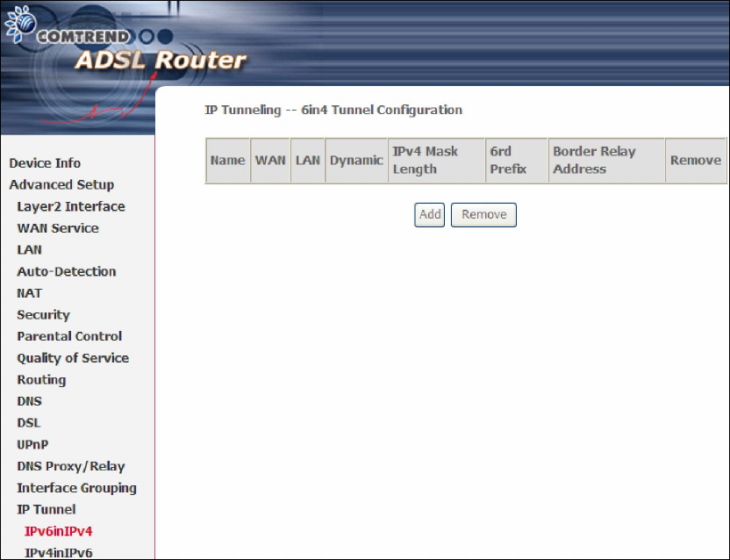Go to Interface Grouping
Image resolution: width=730 pixels, height=560 pixels.
[77, 488]
